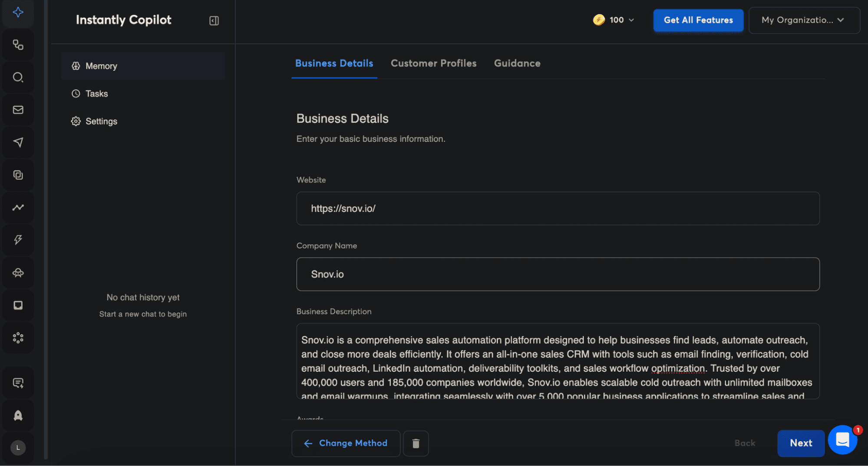Click the Get All Features button
The image size is (868, 466).
[698, 20]
